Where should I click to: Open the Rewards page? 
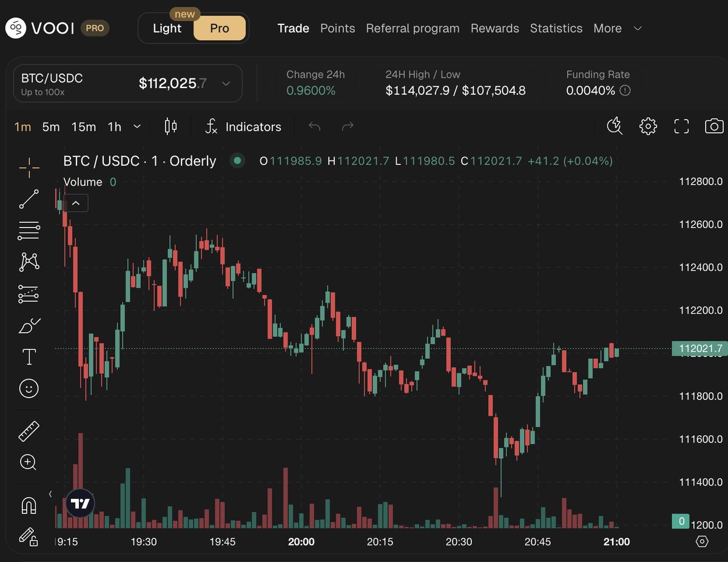click(495, 28)
